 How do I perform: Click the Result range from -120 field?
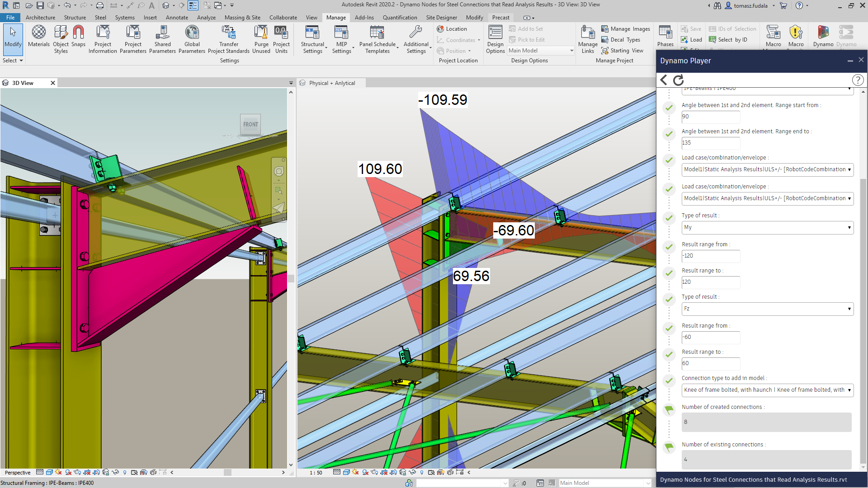[710, 256]
